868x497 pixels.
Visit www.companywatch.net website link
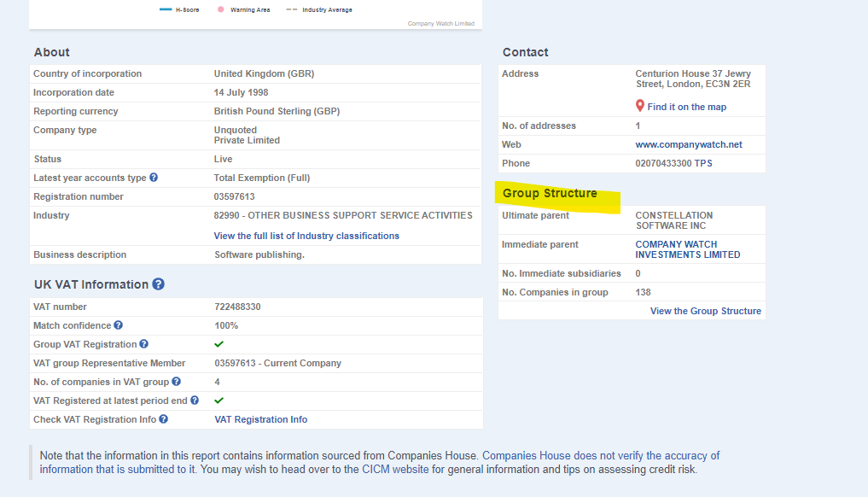(x=689, y=144)
